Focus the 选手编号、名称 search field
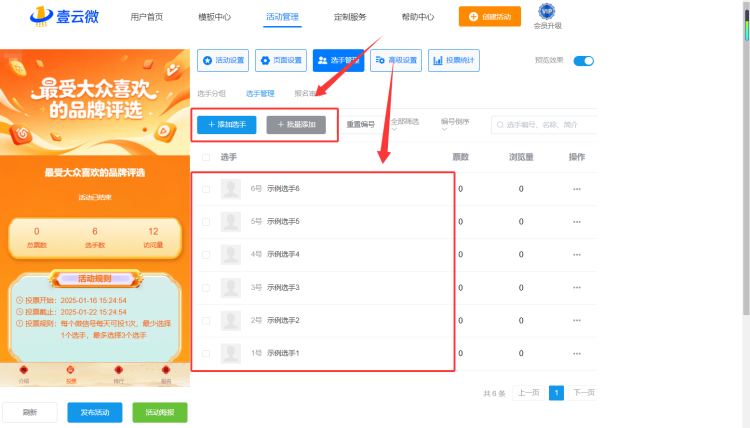Image resolution: width=750 pixels, height=428 pixels. pos(544,125)
